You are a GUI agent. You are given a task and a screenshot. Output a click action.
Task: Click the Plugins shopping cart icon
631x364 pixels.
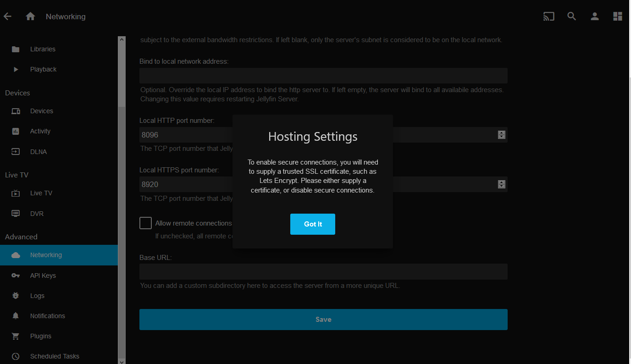[16, 336]
